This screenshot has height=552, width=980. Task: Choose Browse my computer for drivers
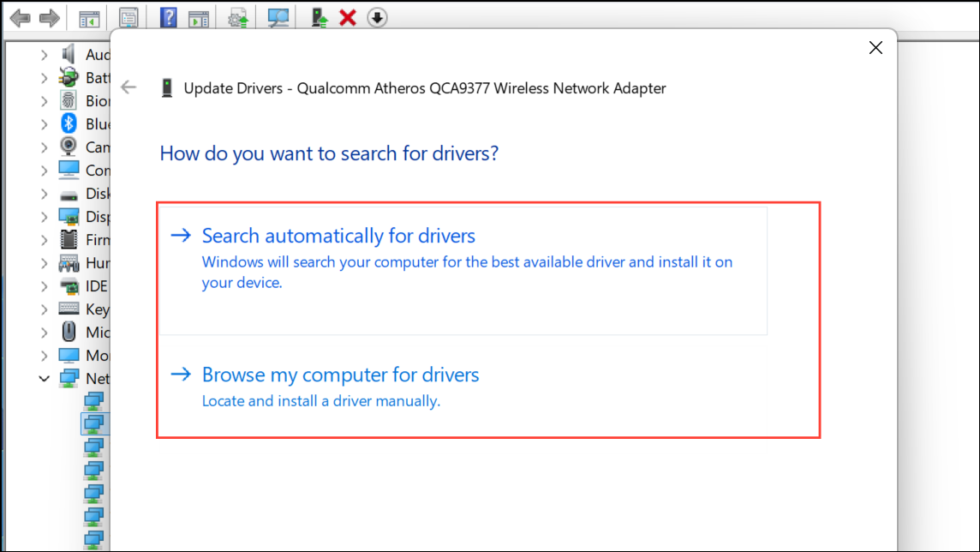pos(340,375)
